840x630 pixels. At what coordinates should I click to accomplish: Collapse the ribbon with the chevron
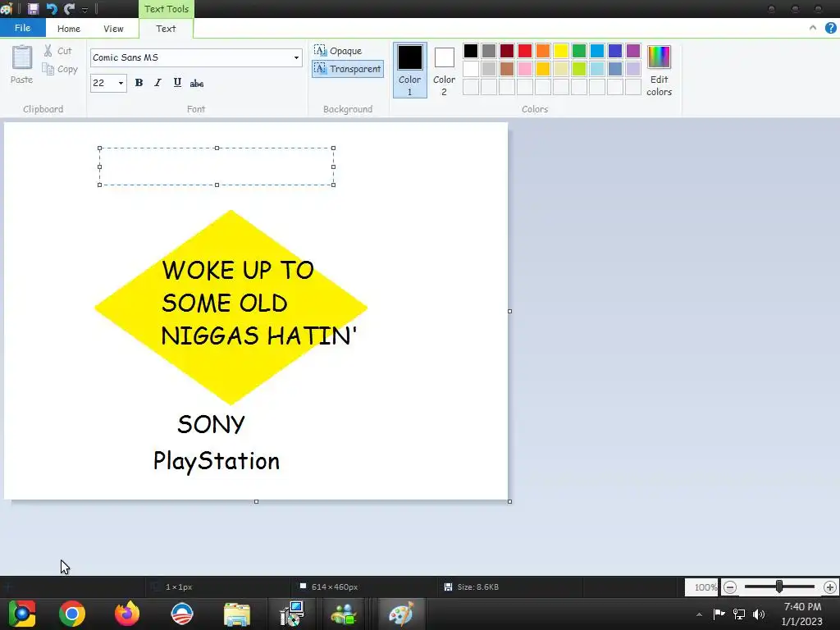tap(813, 28)
